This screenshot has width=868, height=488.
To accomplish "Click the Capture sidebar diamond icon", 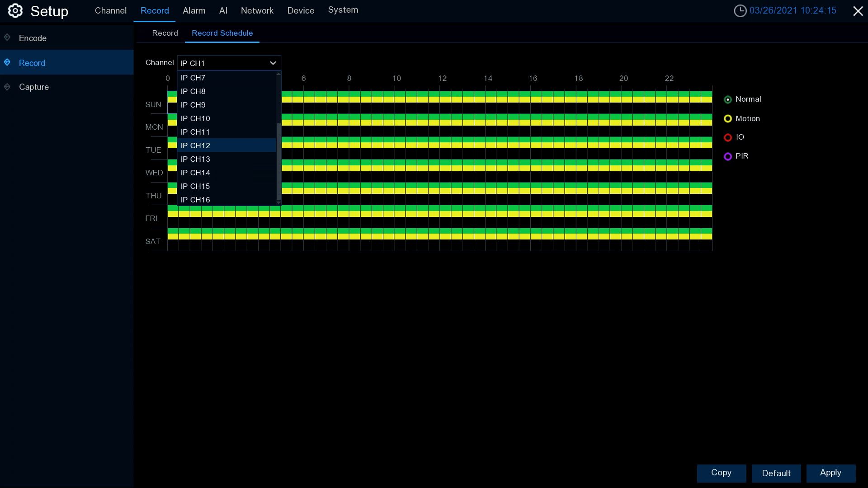I will 7,87.
